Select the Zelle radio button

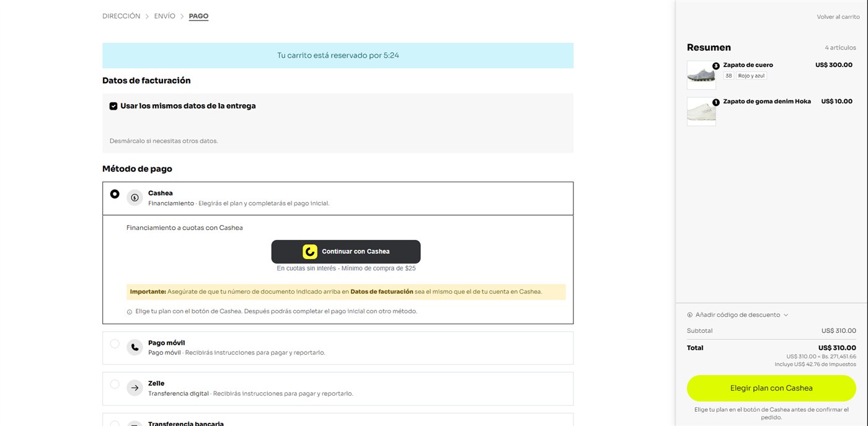click(115, 384)
